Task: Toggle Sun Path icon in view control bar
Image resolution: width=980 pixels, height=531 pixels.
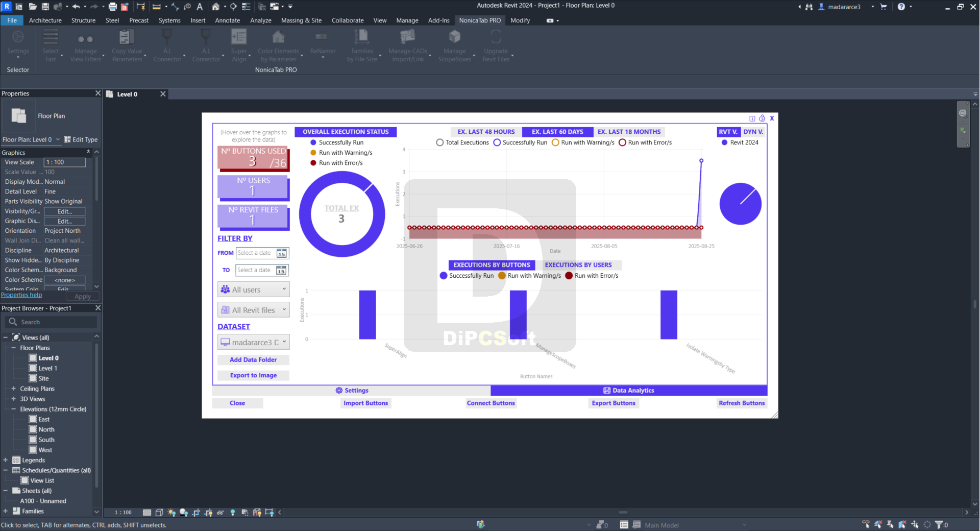Action: point(171,512)
